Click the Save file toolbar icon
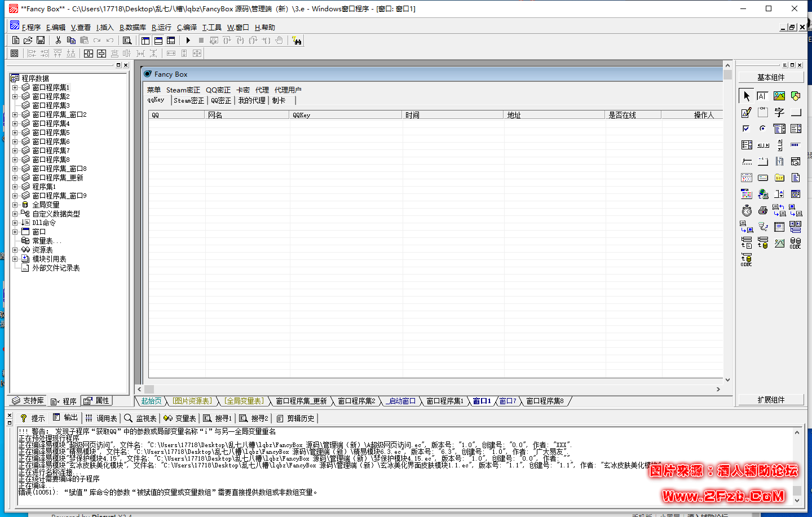The height and width of the screenshot is (517, 812). pyautogui.click(x=41, y=41)
